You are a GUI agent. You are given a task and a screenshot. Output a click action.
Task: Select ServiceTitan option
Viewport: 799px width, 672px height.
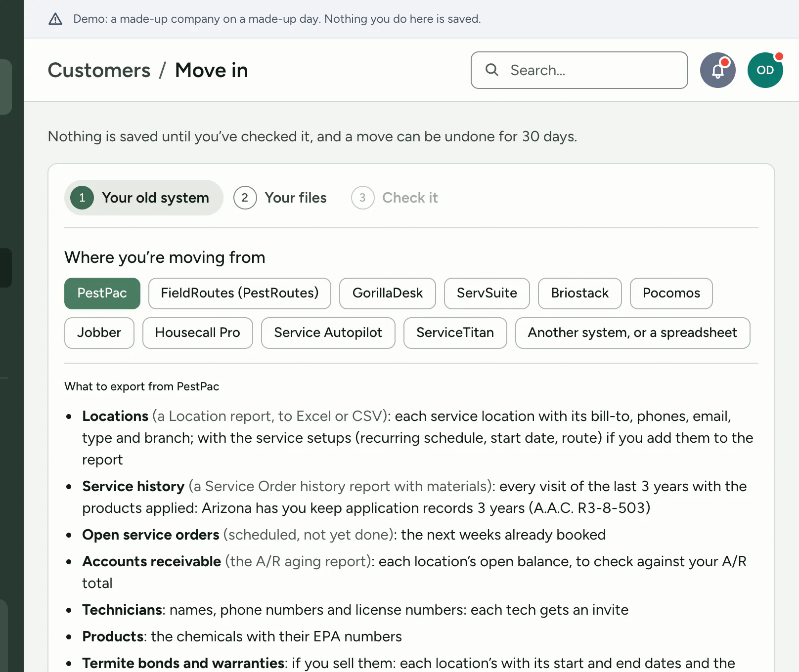(455, 333)
